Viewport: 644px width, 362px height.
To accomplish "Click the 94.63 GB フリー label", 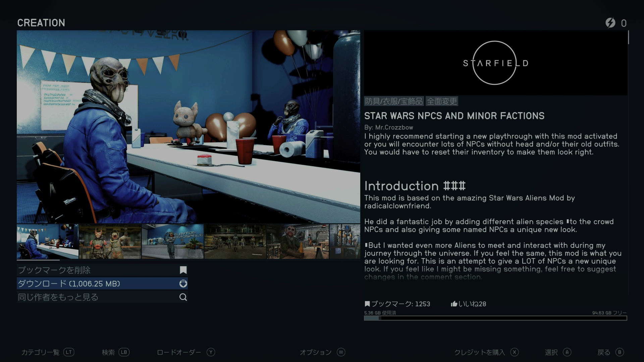I will pyautogui.click(x=609, y=313).
